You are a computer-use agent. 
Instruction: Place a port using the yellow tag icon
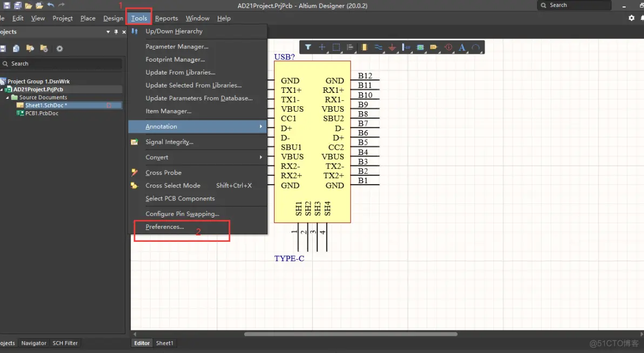pos(434,47)
